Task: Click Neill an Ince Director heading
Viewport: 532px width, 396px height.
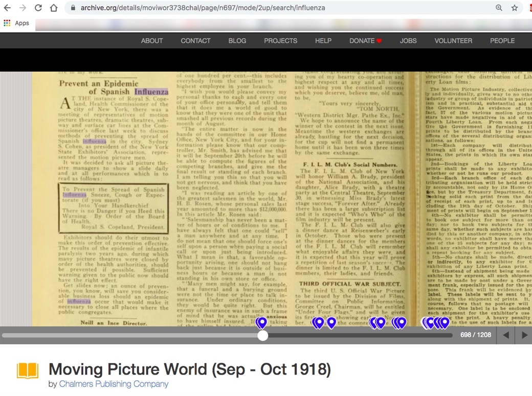Action: coord(114,323)
